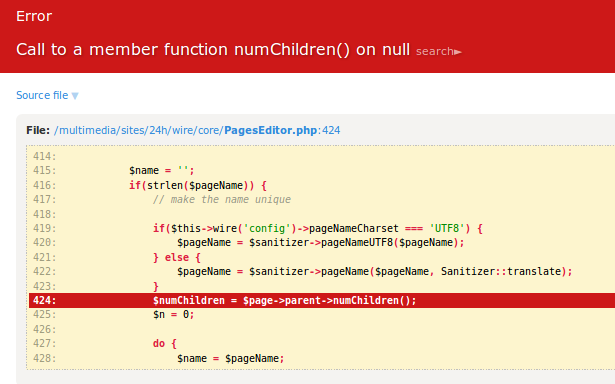Click line 420 with pageNameUTF8($pageName)
The height and width of the screenshot is (384, 615).
point(320,243)
